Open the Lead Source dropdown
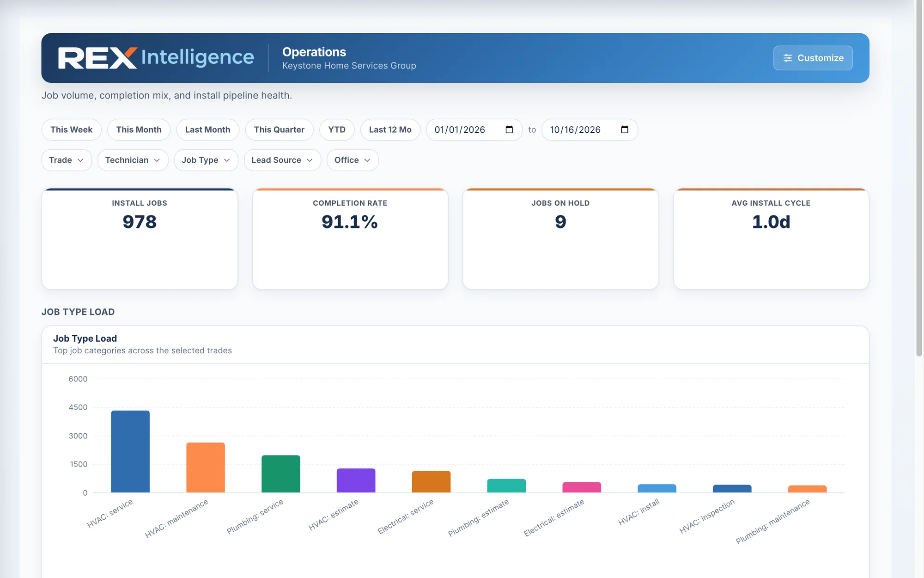Image resolution: width=924 pixels, height=578 pixels. tap(282, 160)
